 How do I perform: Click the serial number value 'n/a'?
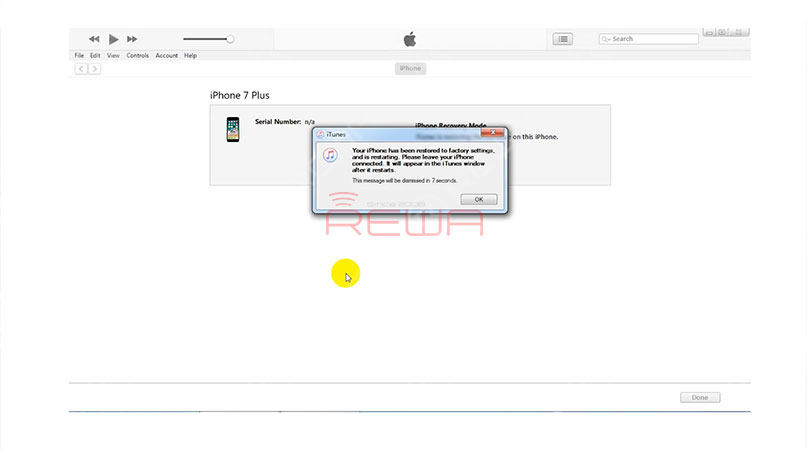310,122
